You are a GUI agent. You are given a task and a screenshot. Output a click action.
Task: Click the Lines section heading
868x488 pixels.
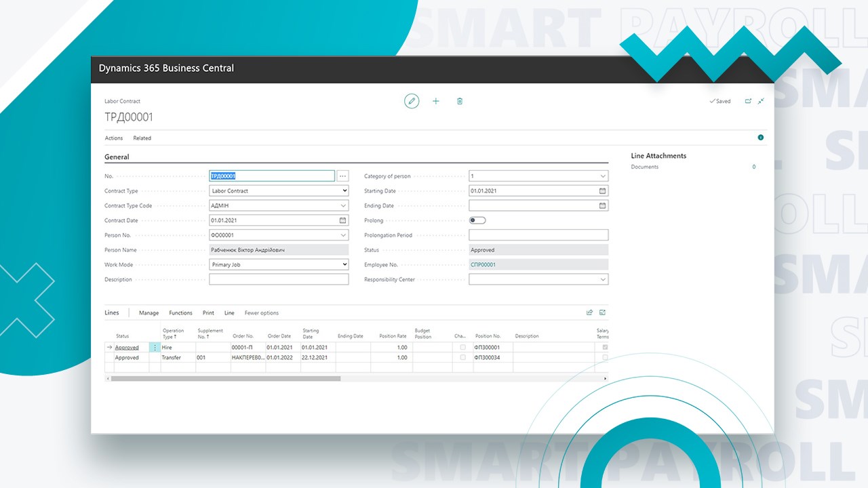[x=112, y=312]
